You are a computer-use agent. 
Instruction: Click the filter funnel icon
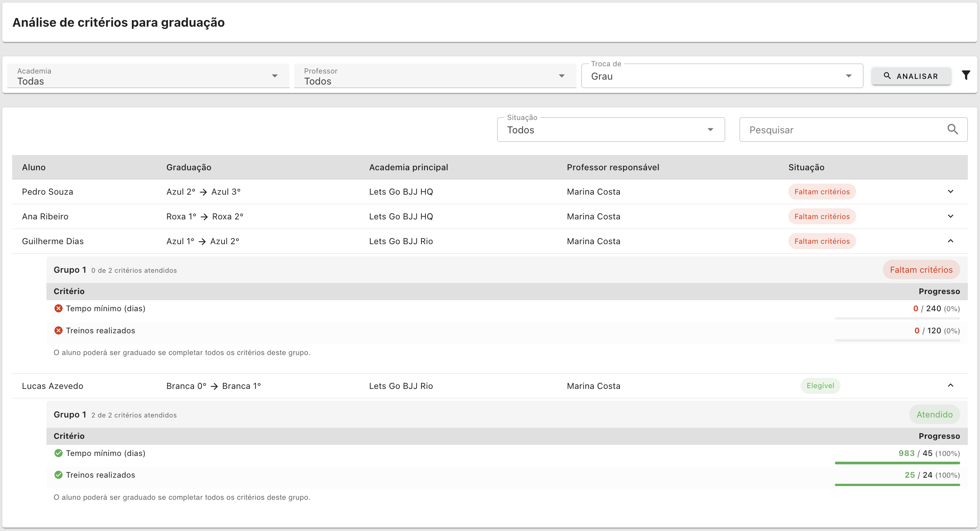point(966,75)
